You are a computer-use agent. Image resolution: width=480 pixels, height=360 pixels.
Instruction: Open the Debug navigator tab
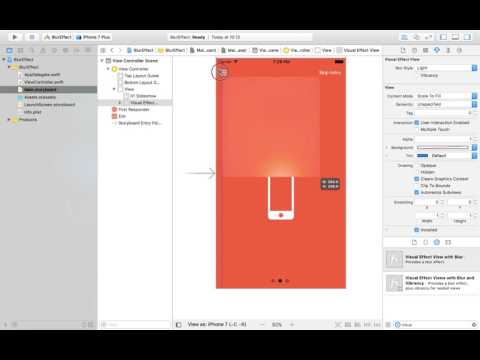66,50
